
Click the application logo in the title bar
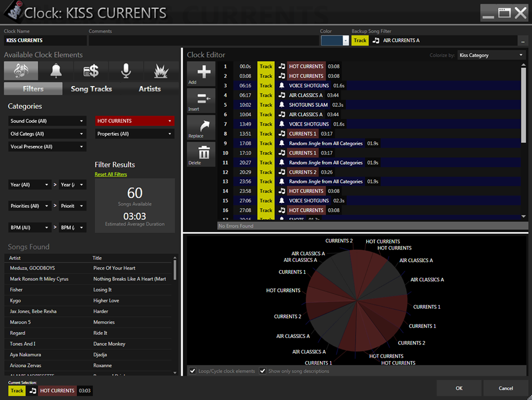click(13, 11)
